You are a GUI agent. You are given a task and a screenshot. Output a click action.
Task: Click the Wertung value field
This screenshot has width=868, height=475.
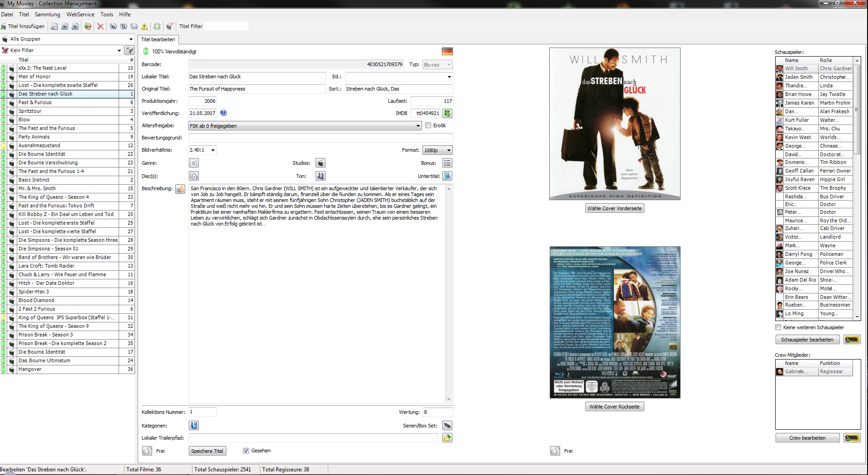coord(438,412)
